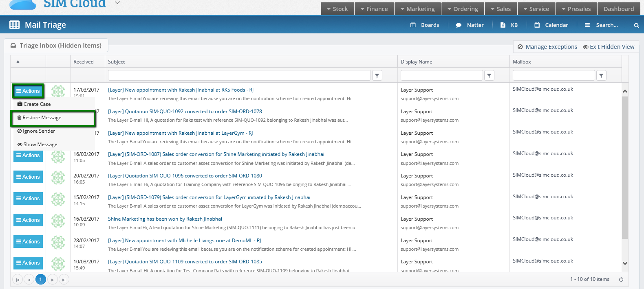Open the LayerGym appointment email link
The height and width of the screenshot is (289, 644).
coord(181,133)
